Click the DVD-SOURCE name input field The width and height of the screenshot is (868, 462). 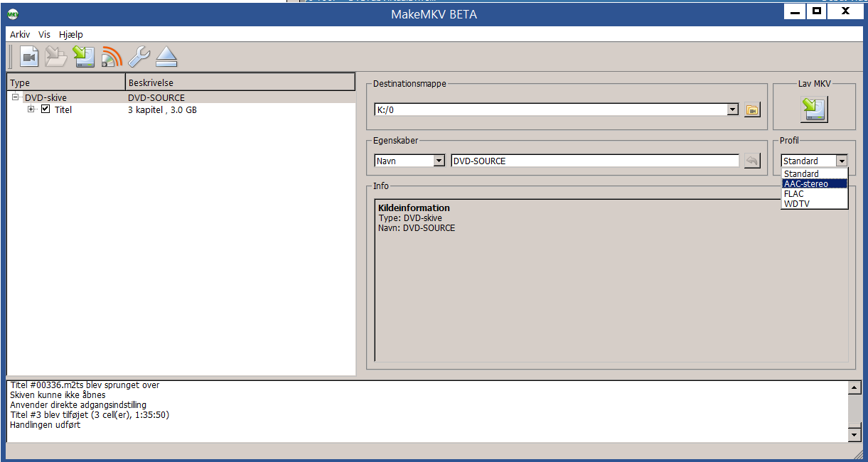pyautogui.click(x=595, y=161)
